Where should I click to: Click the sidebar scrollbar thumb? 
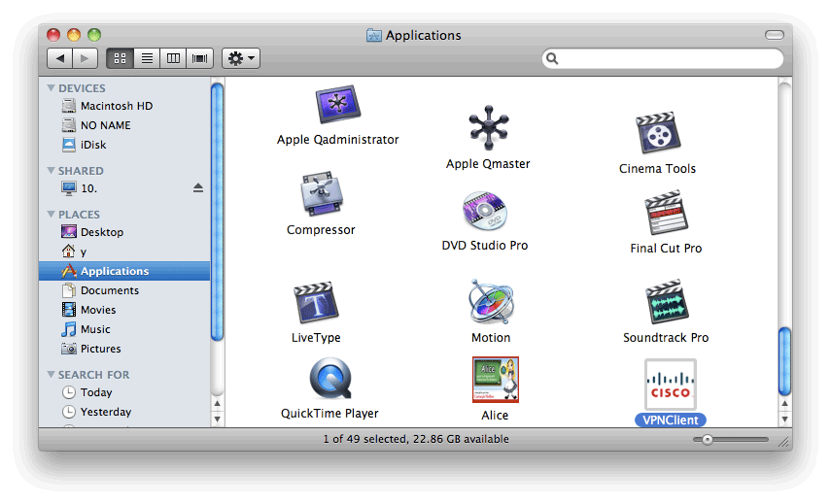pos(217,212)
